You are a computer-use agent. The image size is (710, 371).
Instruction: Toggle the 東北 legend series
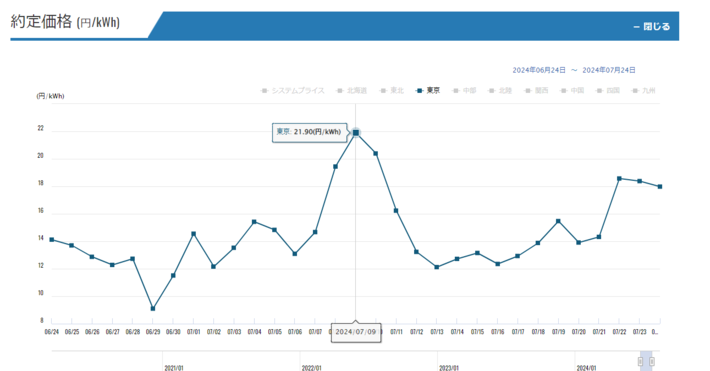392,91
